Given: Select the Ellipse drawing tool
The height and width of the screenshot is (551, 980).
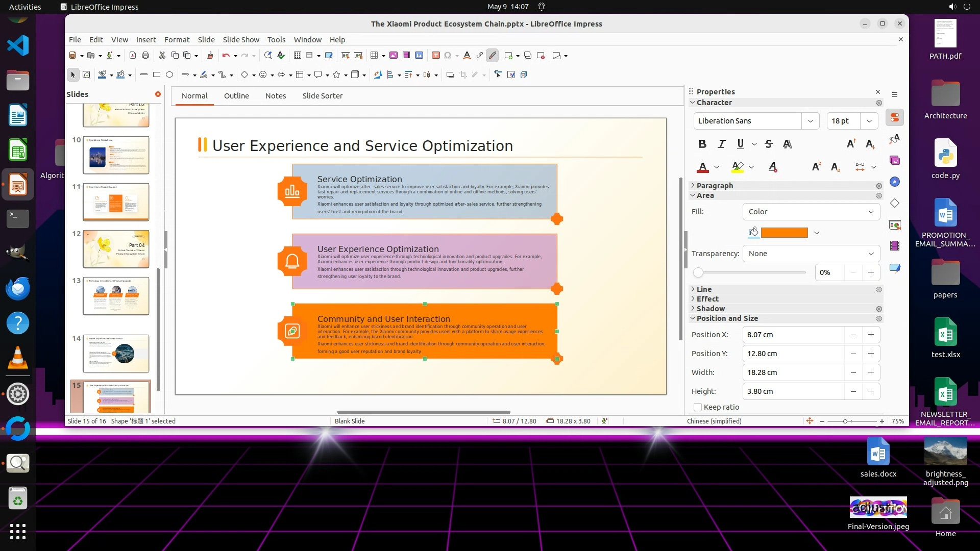Looking at the screenshot, I should [169, 74].
